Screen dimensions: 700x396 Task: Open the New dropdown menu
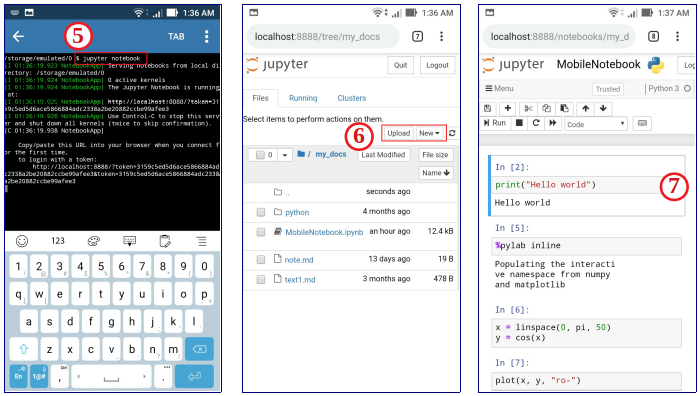[x=429, y=133]
